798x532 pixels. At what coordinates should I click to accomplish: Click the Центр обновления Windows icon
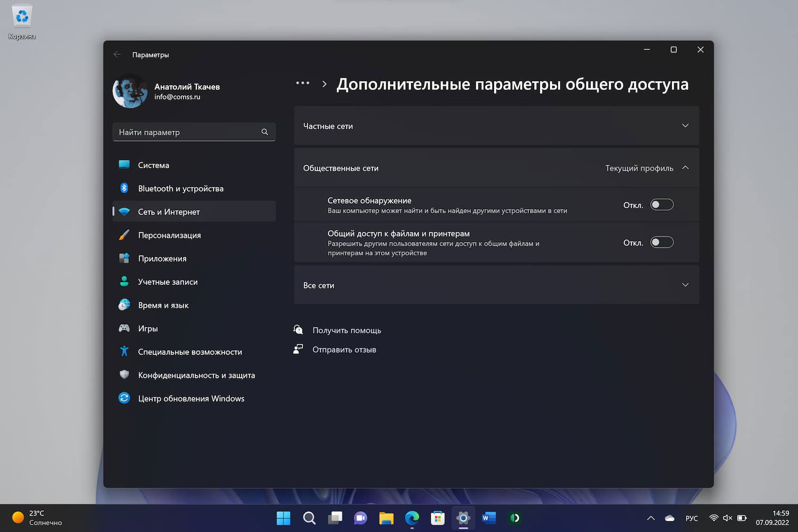tap(124, 398)
